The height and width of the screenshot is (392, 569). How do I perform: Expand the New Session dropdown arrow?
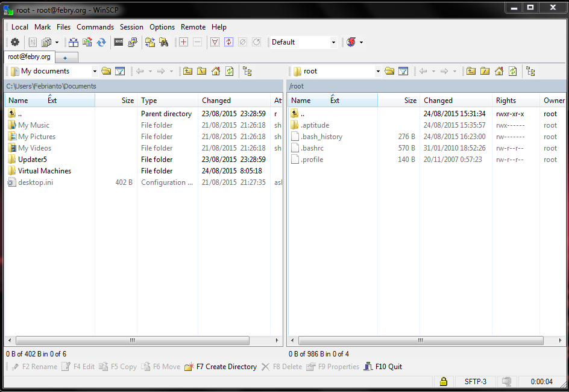click(361, 42)
